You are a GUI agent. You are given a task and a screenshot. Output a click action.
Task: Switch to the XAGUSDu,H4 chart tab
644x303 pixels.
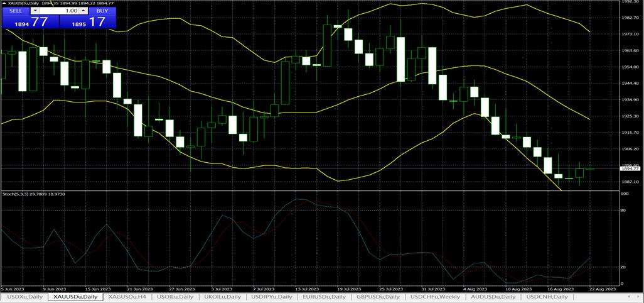pyautogui.click(x=127, y=297)
